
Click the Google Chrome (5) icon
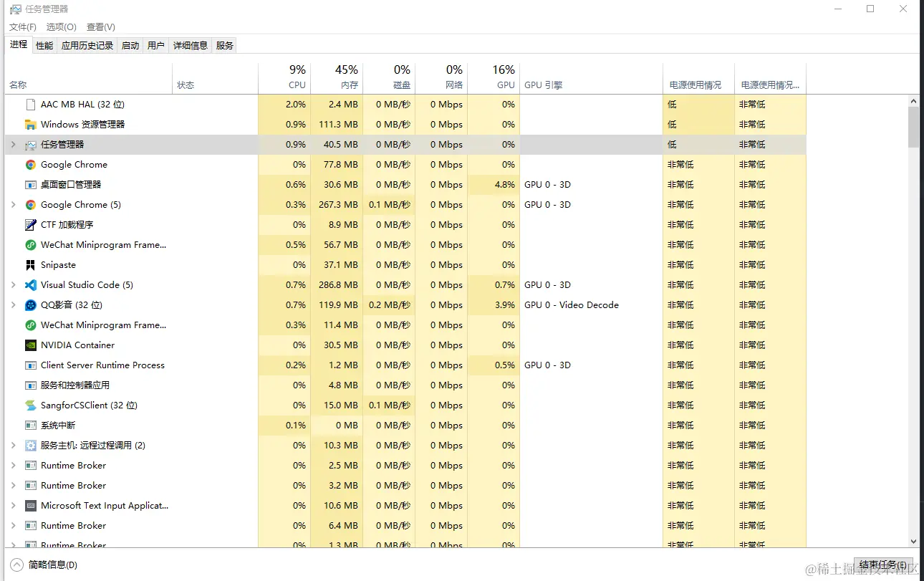[x=31, y=205]
